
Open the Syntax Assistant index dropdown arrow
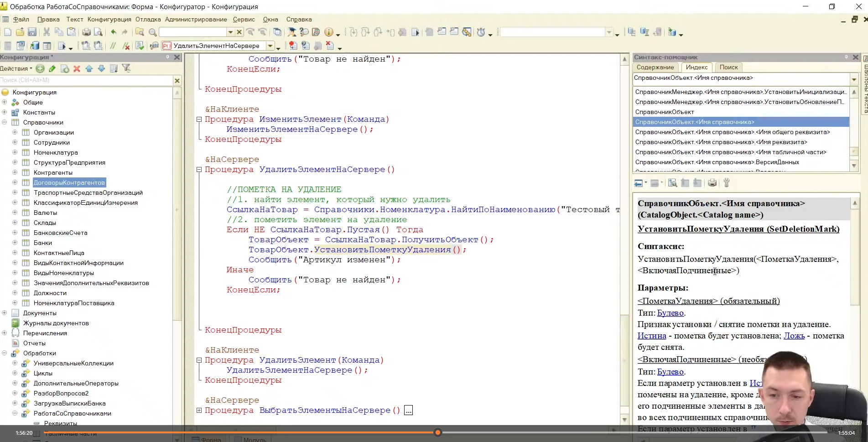pos(854,78)
